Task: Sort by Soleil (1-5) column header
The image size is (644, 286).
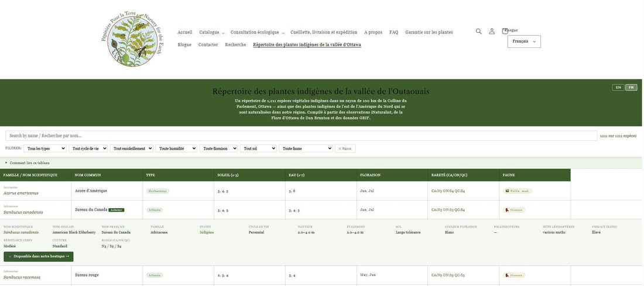Action: tap(250, 175)
